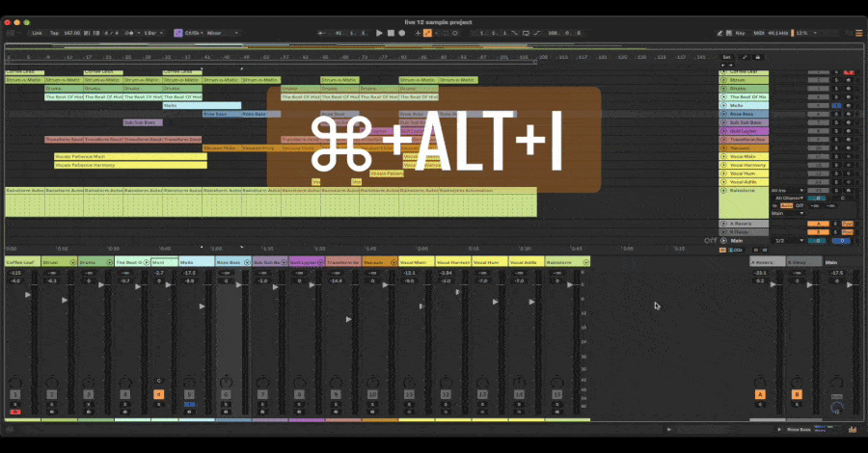Click the orange A return track activator
This screenshot has width=868, height=453.
(759, 394)
